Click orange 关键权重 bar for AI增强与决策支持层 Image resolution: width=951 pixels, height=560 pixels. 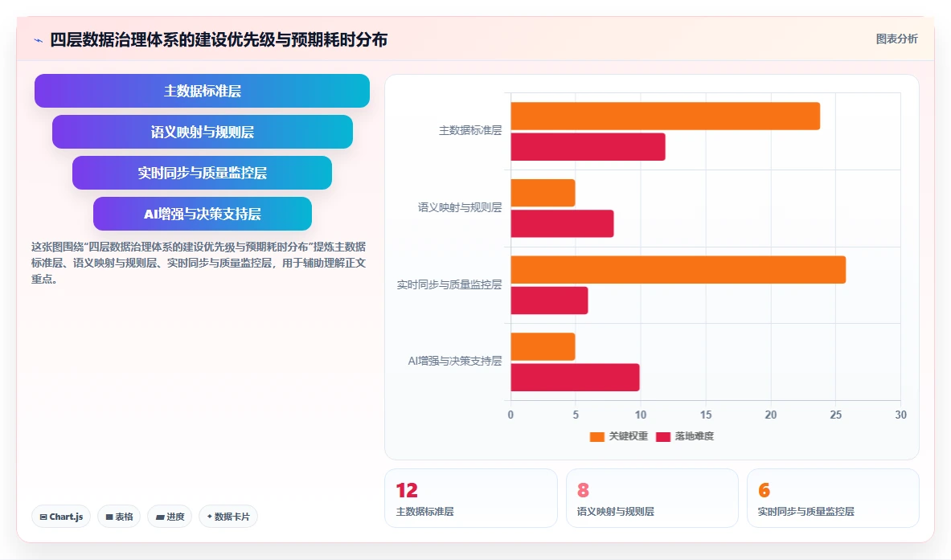543,346
